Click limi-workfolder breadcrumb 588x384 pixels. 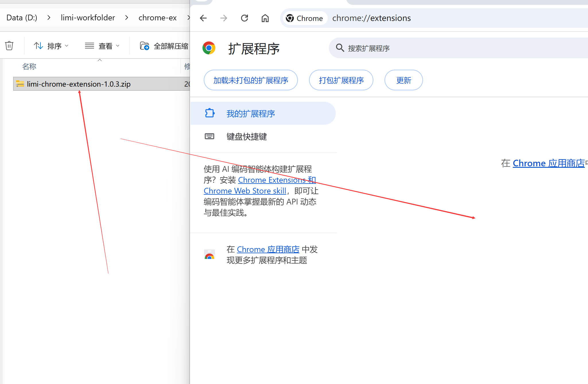point(88,17)
